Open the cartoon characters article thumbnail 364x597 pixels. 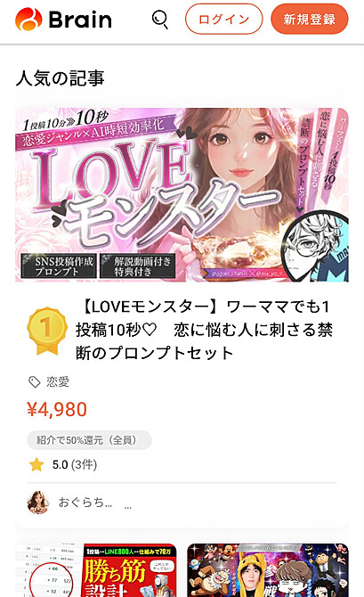[268, 570]
